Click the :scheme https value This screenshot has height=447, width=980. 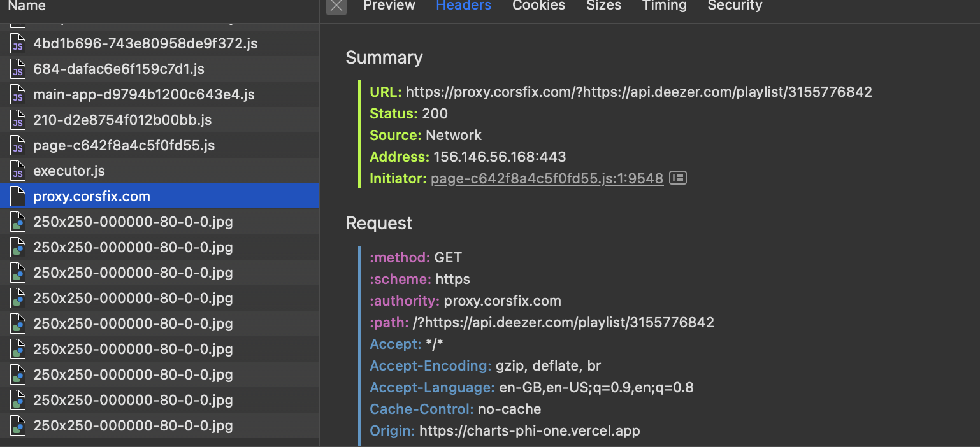tap(453, 280)
